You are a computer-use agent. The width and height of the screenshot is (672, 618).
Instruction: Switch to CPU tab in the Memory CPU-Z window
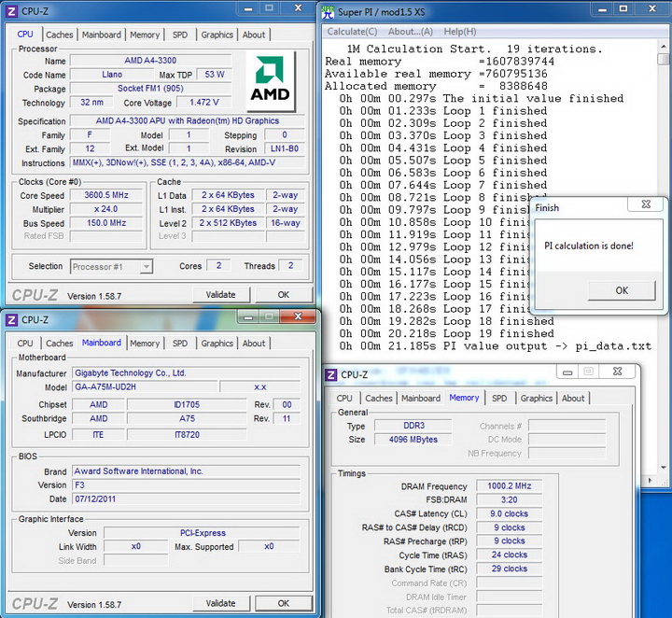tap(344, 398)
